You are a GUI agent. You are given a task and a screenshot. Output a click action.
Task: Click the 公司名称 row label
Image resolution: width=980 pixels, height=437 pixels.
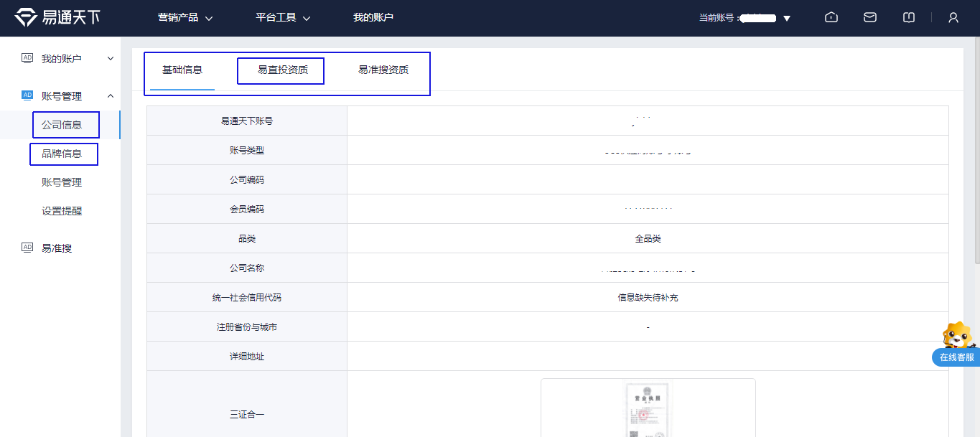247,268
